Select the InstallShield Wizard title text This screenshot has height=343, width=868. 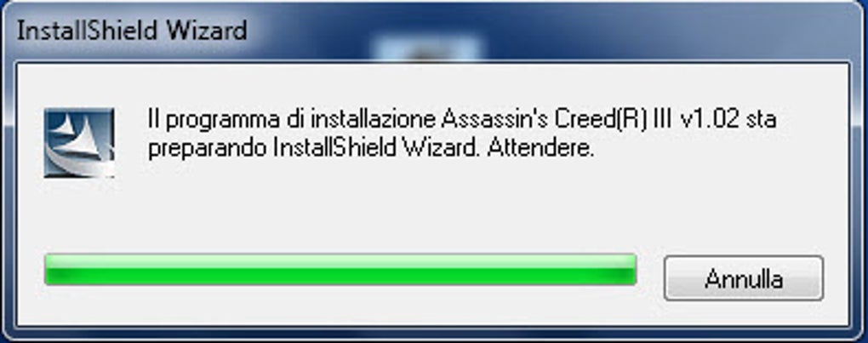pyautogui.click(x=132, y=31)
